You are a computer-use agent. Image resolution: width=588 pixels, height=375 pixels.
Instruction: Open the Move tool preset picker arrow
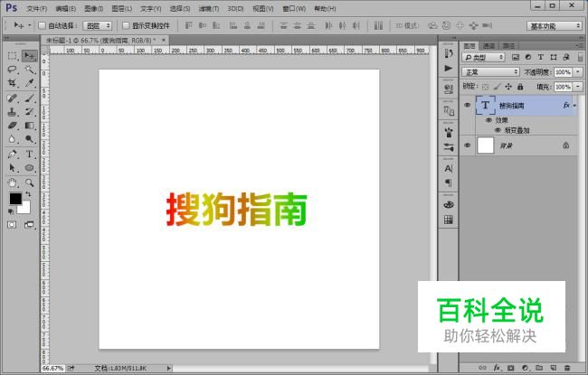30,25
